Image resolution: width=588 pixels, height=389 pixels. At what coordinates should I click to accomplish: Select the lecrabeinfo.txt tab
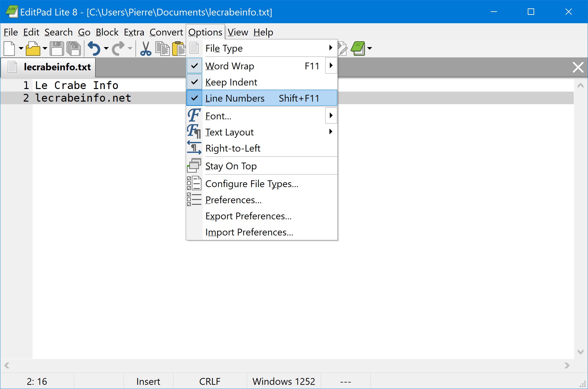49,67
